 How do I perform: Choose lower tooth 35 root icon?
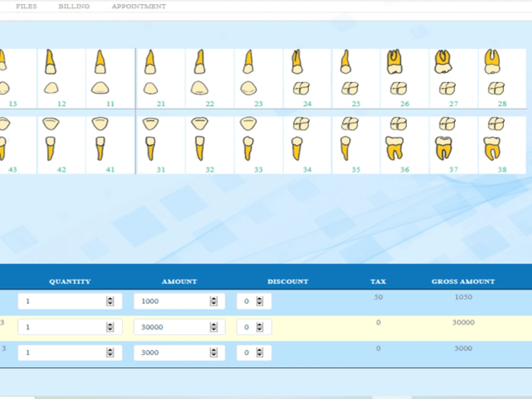point(345,148)
